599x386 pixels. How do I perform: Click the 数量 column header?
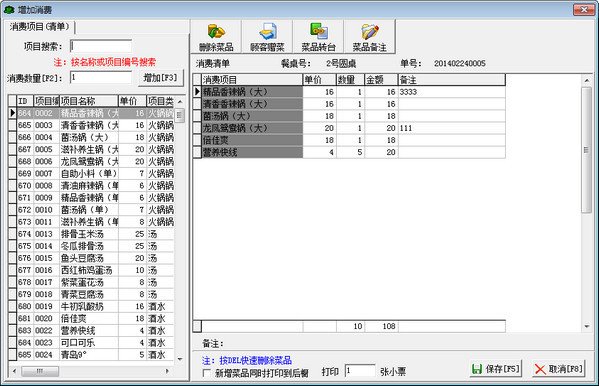(x=350, y=79)
